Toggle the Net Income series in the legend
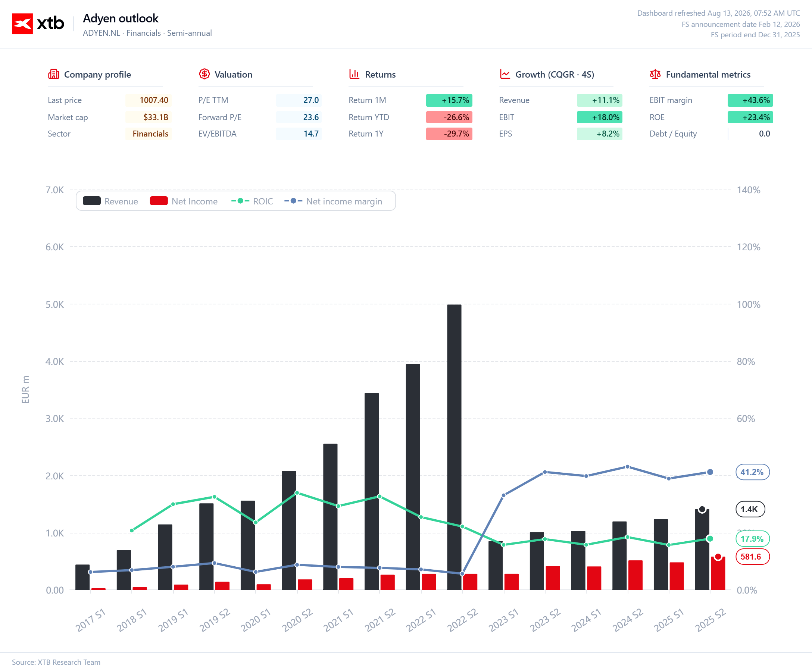 coord(184,201)
